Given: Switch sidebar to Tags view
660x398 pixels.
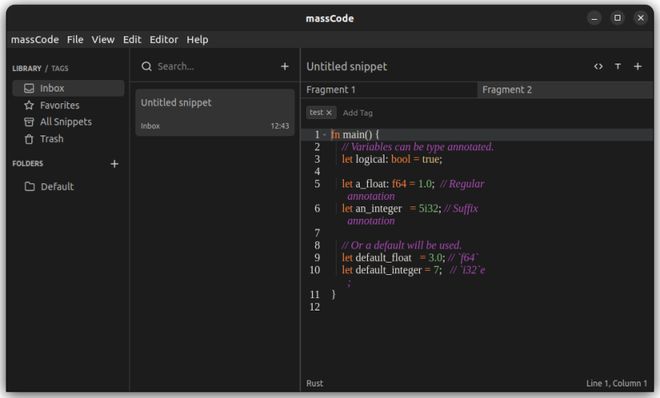Looking at the screenshot, I should click(x=60, y=68).
